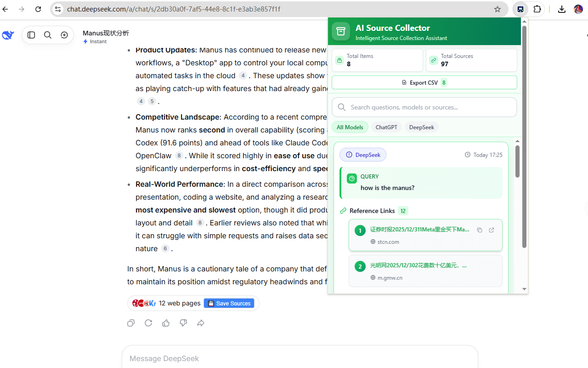588x368 pixels.
Task: Click the number 2 badge of the 光明网 reference
Action: pos(360,266)
